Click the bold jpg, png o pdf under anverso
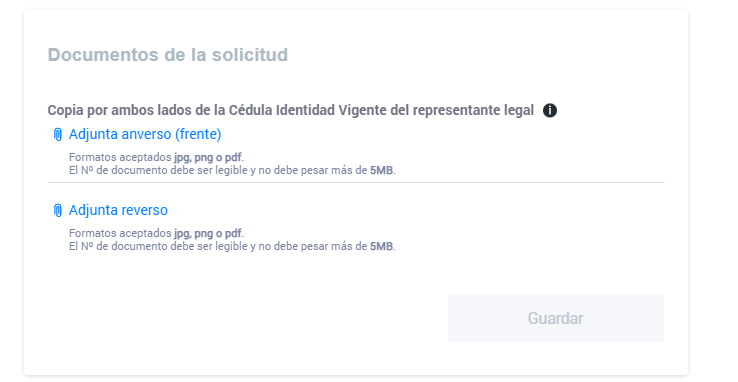Image resolution: width=738 pixels, height=382 pixels. [208, 157]
